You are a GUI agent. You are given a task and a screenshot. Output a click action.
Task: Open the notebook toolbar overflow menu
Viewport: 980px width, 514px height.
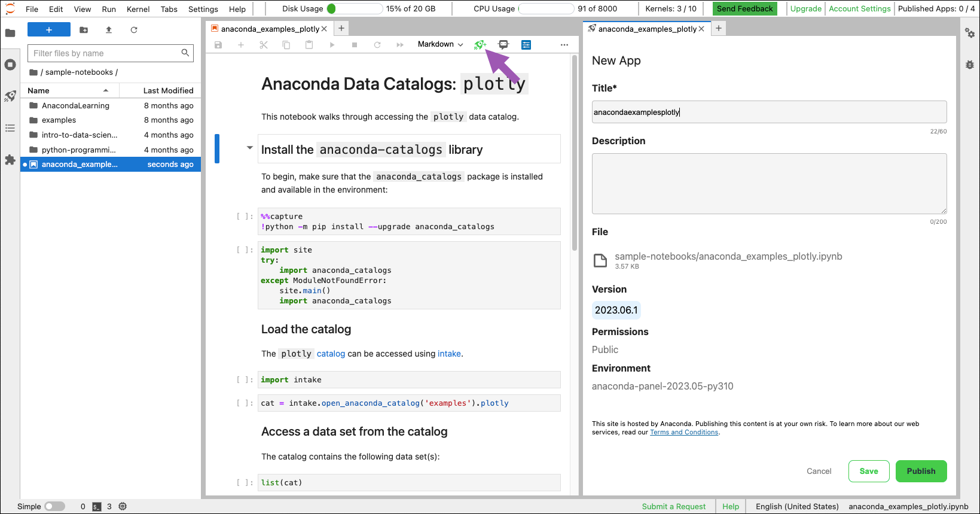[564, 45]
